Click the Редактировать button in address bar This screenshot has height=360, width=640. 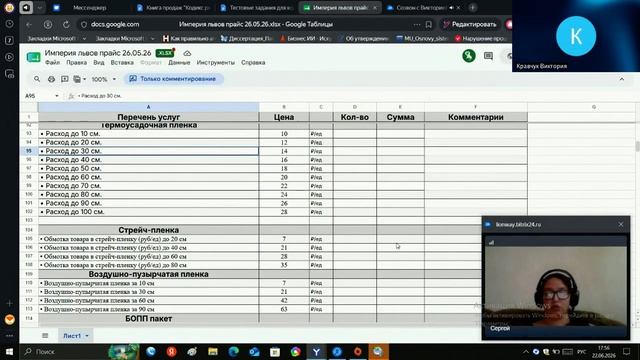[x=470, y=24]
